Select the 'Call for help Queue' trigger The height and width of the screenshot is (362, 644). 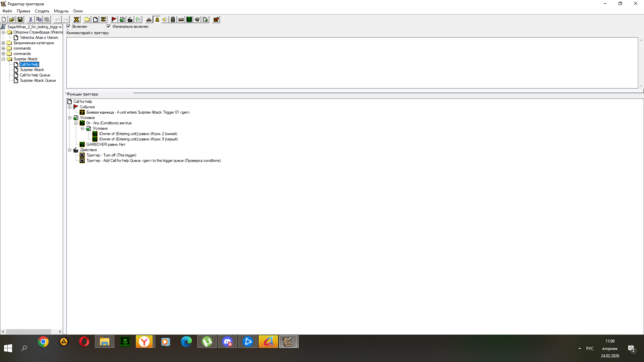35,75
